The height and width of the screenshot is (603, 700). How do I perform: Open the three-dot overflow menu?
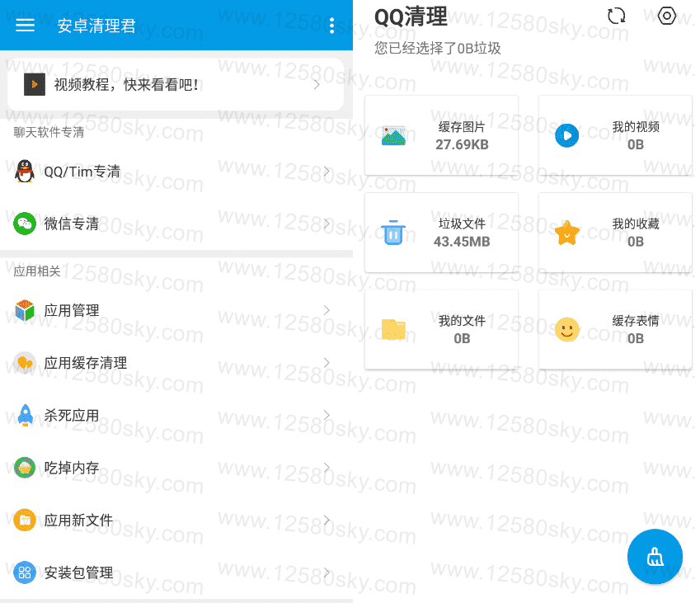331,26
